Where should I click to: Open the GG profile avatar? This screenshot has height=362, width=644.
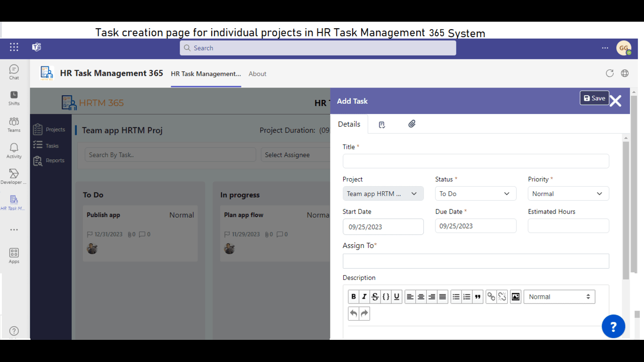(x=624, y=48)
